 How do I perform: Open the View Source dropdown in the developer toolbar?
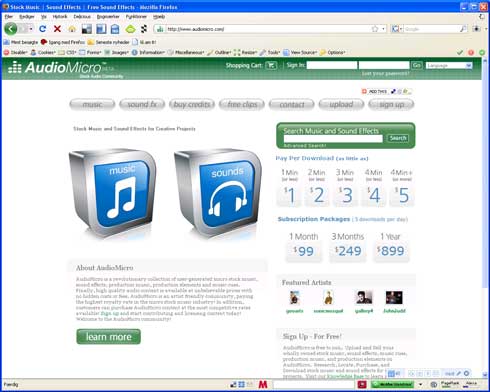tap(300, 52)
